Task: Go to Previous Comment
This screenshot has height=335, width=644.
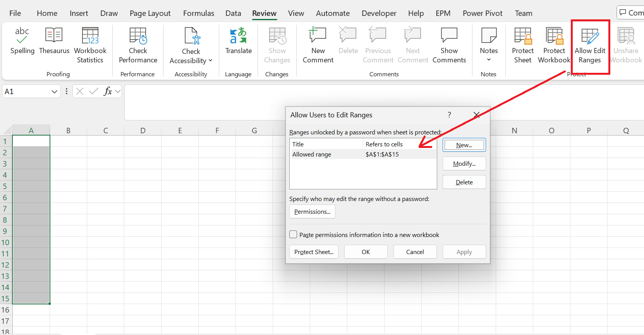Action: (x=378, y=45)
